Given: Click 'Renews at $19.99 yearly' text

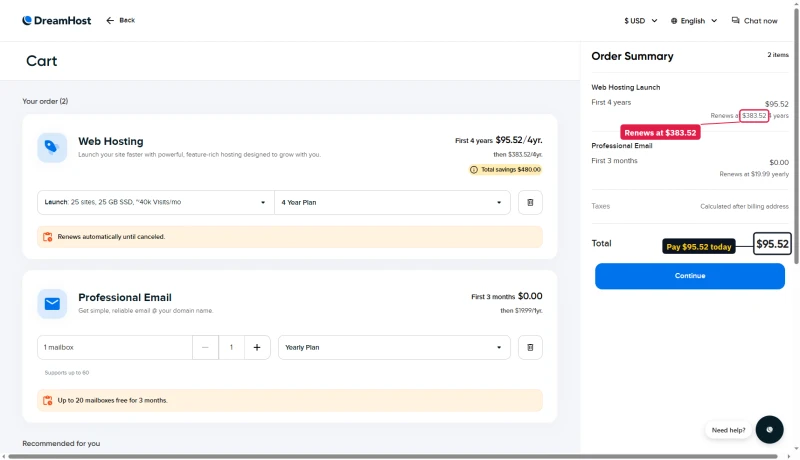Looking at the screenshot, I should tap(754, 174).
